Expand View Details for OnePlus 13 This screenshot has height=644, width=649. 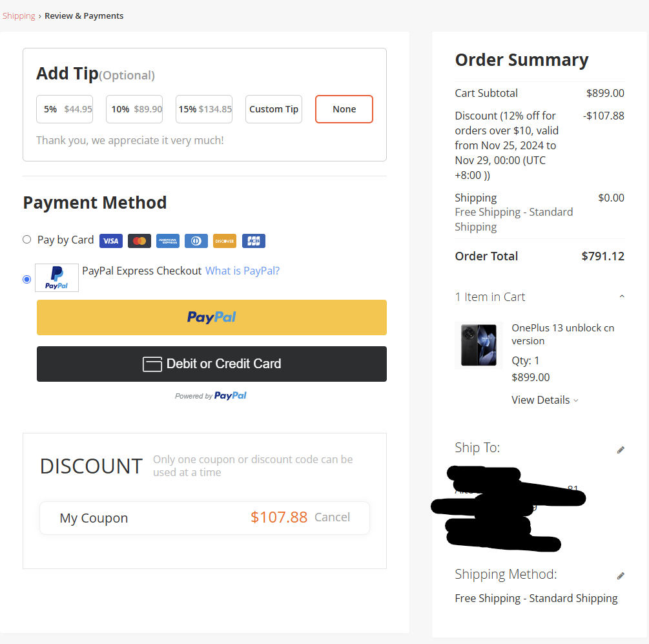pyautogui.click(x=544, y=400)
